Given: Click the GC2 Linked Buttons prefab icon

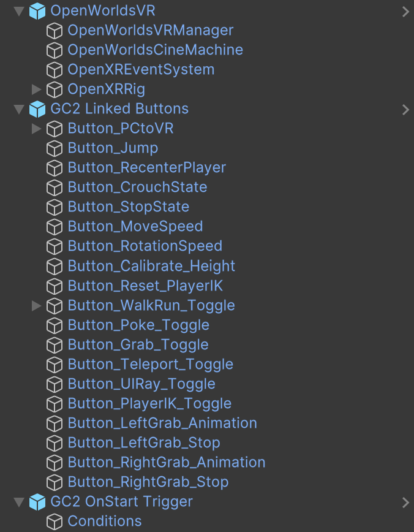Looking at the screenshot, I should pyautogui.click(x=37, y=109).
